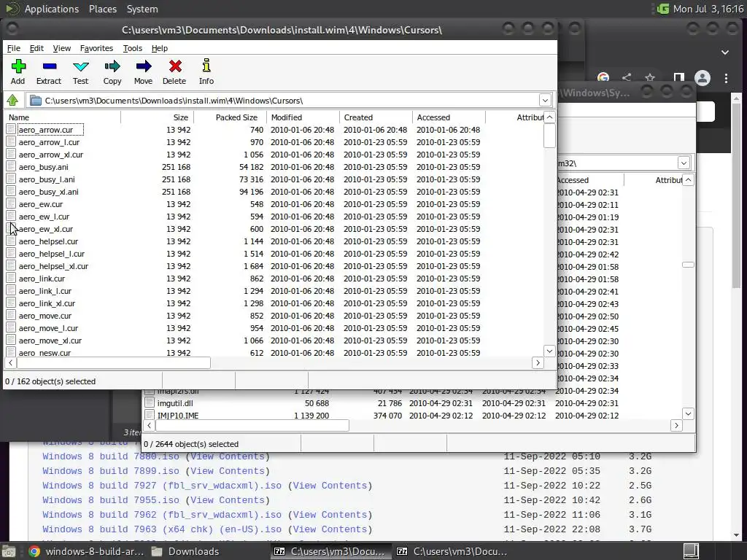Click file icon of aero_link.cur

point(11,278)
